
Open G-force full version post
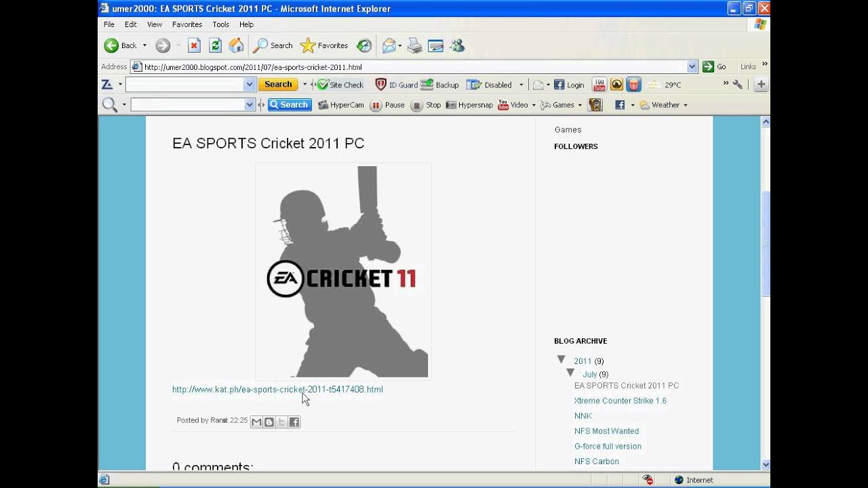(x=608, y=446)
